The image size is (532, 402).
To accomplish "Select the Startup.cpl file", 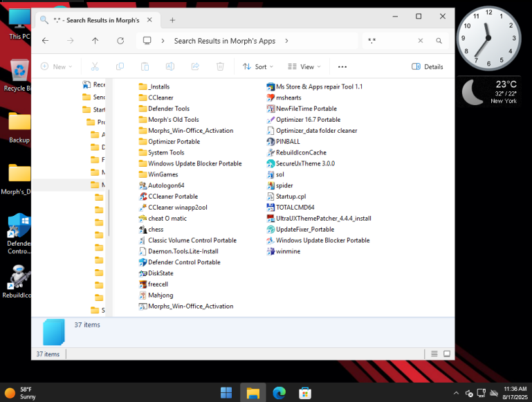I will pos(286,197).
